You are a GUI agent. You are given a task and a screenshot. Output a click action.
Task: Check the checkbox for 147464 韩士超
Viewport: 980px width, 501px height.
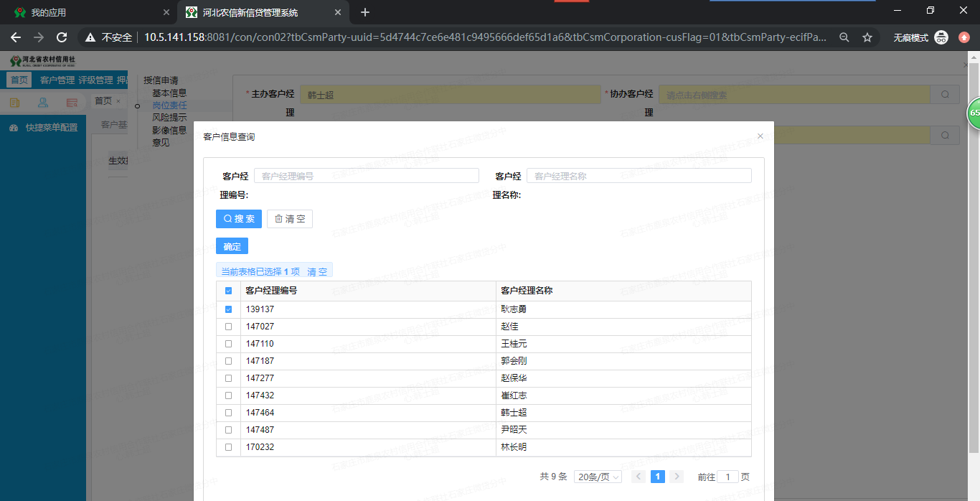pyautogui.click(x=228, y=413)
